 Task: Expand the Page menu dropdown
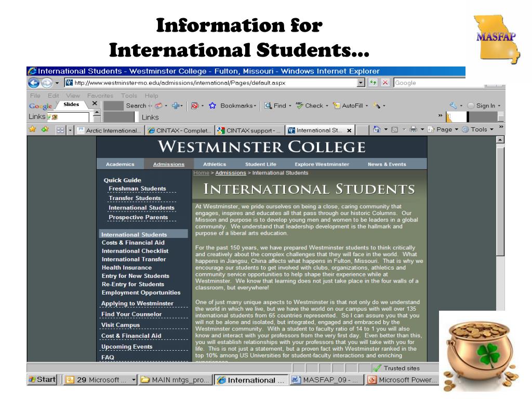[456, 129]
